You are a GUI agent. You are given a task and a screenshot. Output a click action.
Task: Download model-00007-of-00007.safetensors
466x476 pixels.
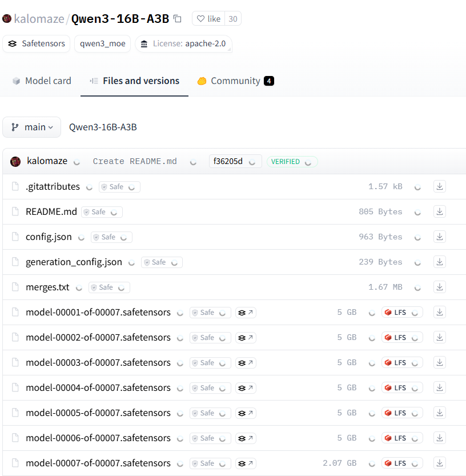440,463
